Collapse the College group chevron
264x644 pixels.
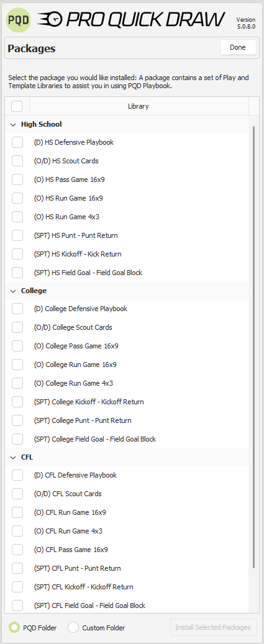(x=12, y=291)
